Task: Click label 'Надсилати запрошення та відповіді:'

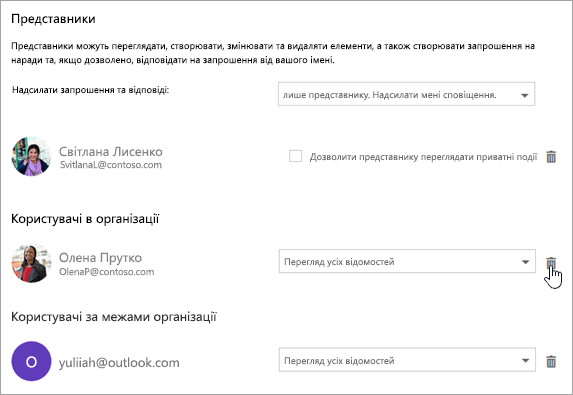Action: (x=91, y=90)
